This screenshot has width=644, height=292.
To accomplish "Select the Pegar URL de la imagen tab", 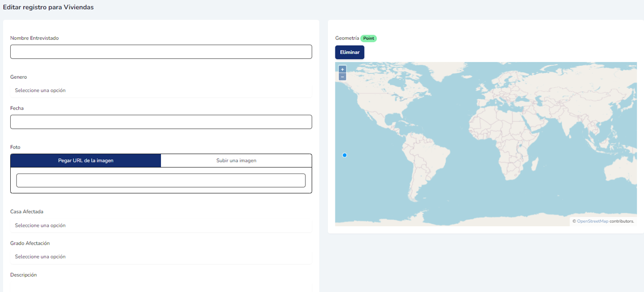I will coord(86,161).
